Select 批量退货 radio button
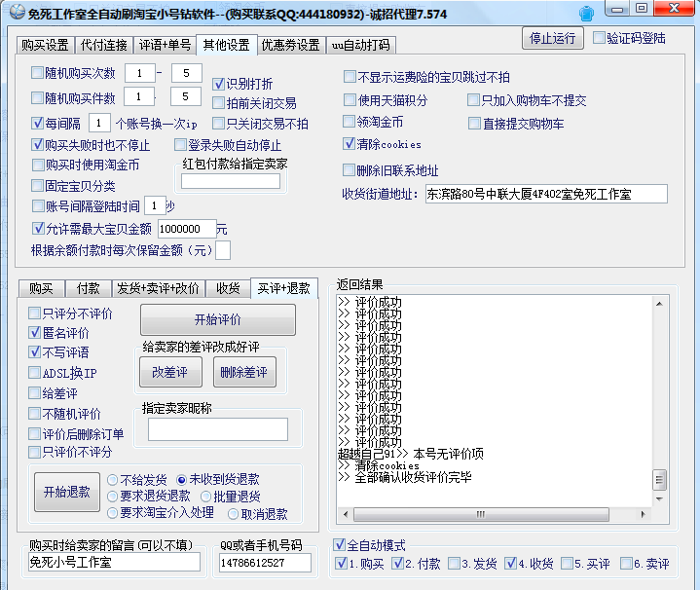 (x=205, y=497)
